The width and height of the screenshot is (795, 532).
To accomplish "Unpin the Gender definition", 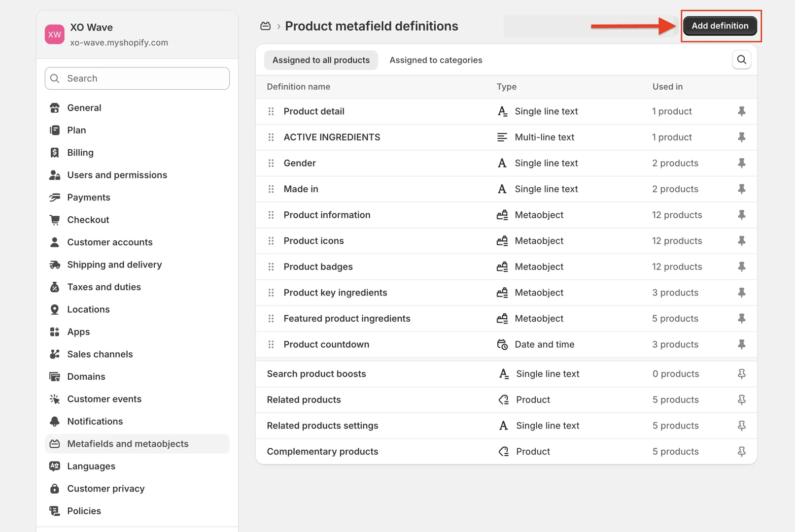I will [741, 163].
